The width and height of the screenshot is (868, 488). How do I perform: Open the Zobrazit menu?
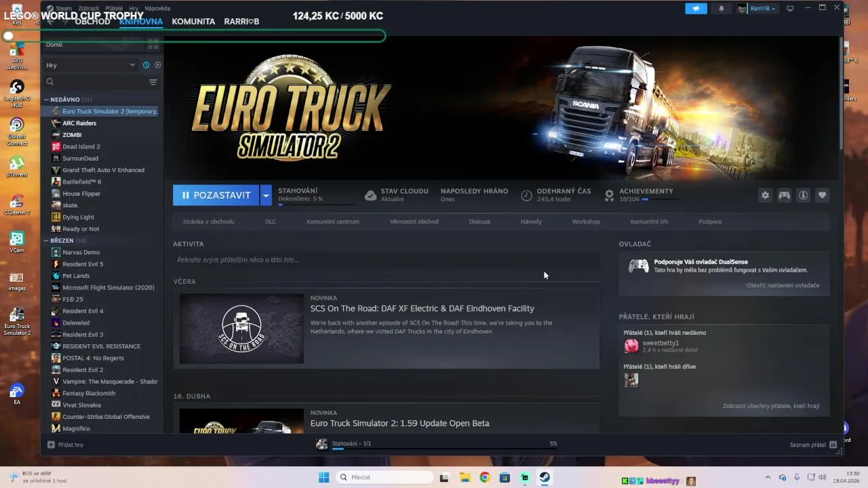coord(89,8)
